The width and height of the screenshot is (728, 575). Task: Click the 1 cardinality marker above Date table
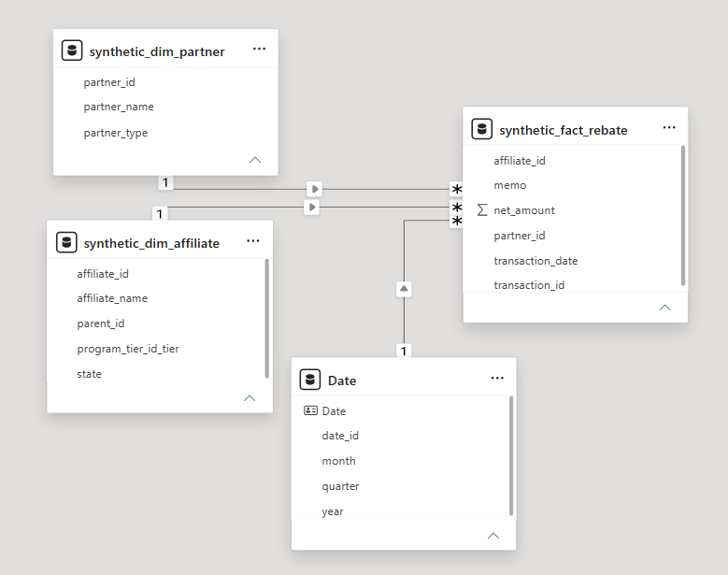click(x=404, y=351)
